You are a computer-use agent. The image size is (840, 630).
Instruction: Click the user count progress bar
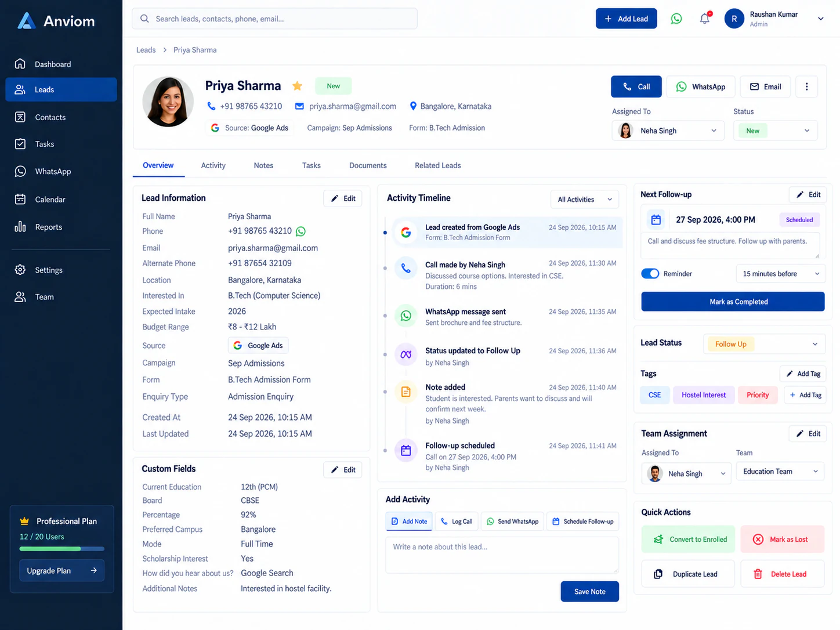(x=62, y=549)
